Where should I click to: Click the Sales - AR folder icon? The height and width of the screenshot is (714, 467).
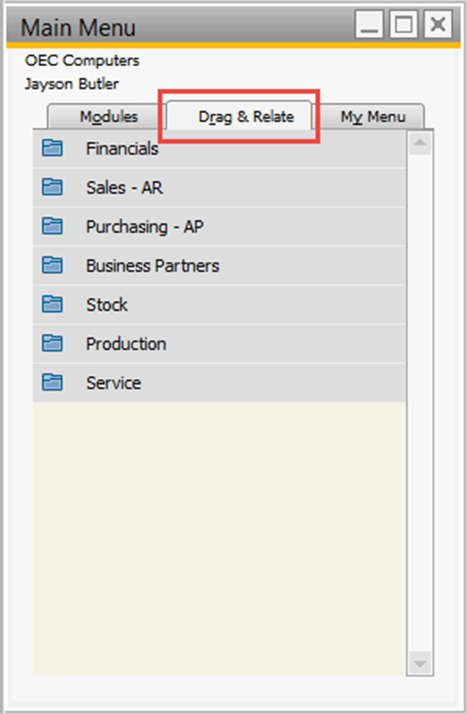(x=52, y=187)
